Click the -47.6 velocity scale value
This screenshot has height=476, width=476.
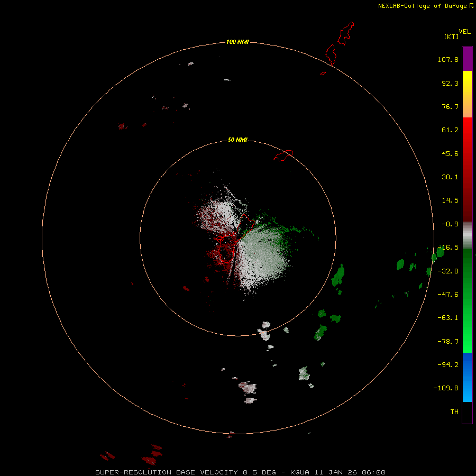pyautogui.click(x=448, y=295)
